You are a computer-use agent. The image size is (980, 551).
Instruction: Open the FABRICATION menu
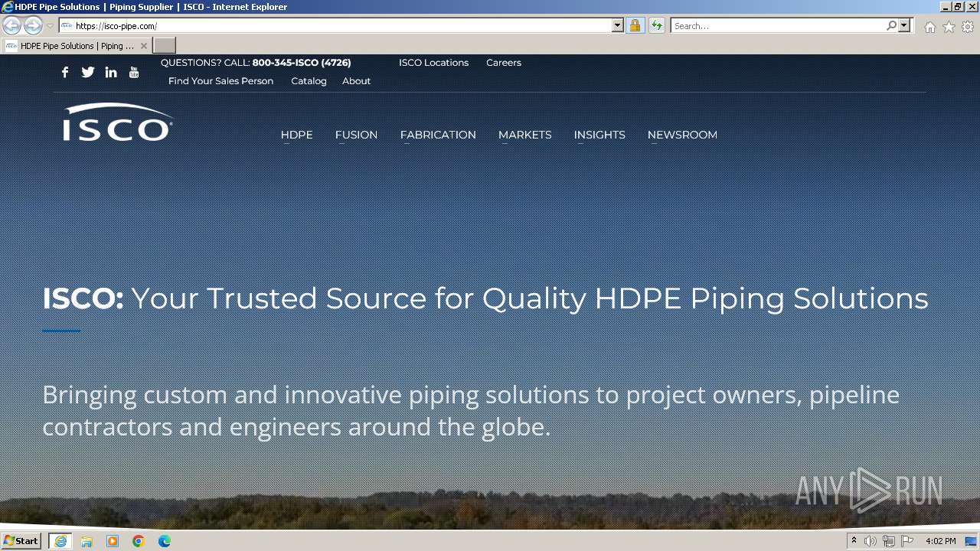tap(438, 135)
